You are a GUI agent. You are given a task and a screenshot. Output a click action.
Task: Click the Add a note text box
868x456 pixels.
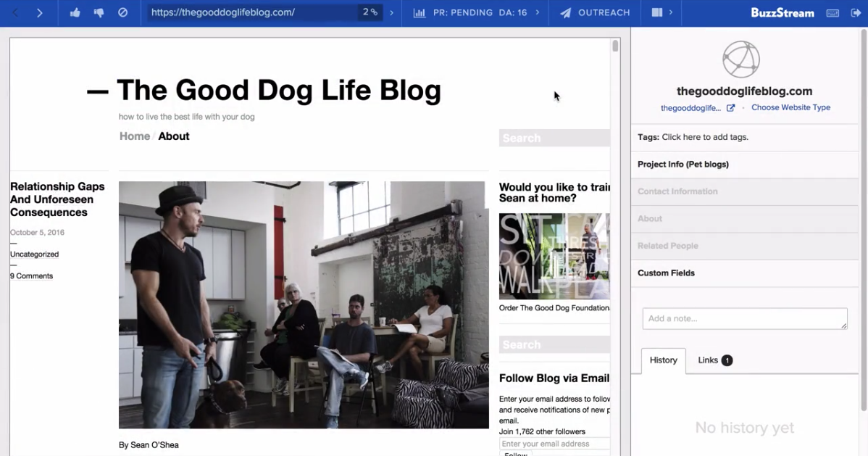745,318
